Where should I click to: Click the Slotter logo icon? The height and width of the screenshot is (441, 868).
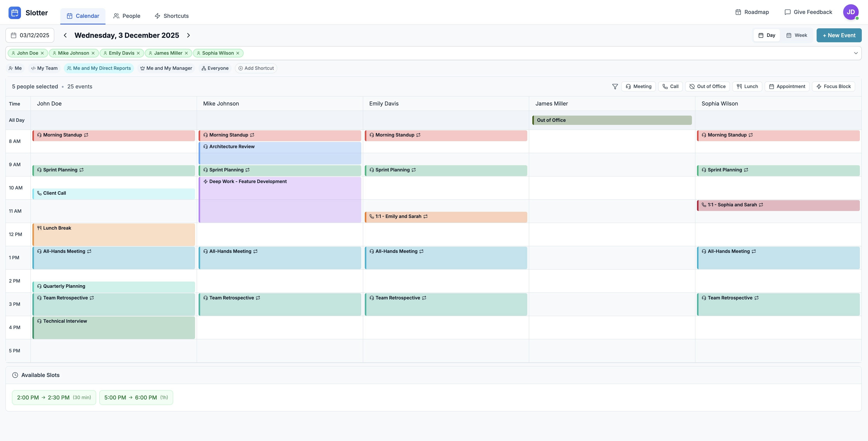[x=15, y=13]
